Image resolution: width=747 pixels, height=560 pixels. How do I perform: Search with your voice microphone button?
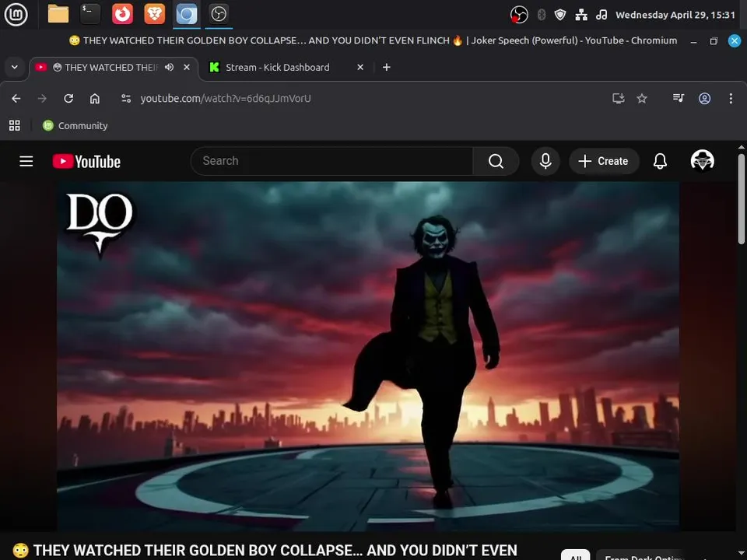pos(545,161)
